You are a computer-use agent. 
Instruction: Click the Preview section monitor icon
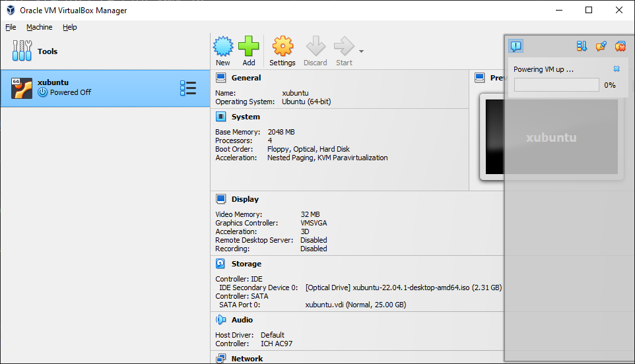coord(480,78)
